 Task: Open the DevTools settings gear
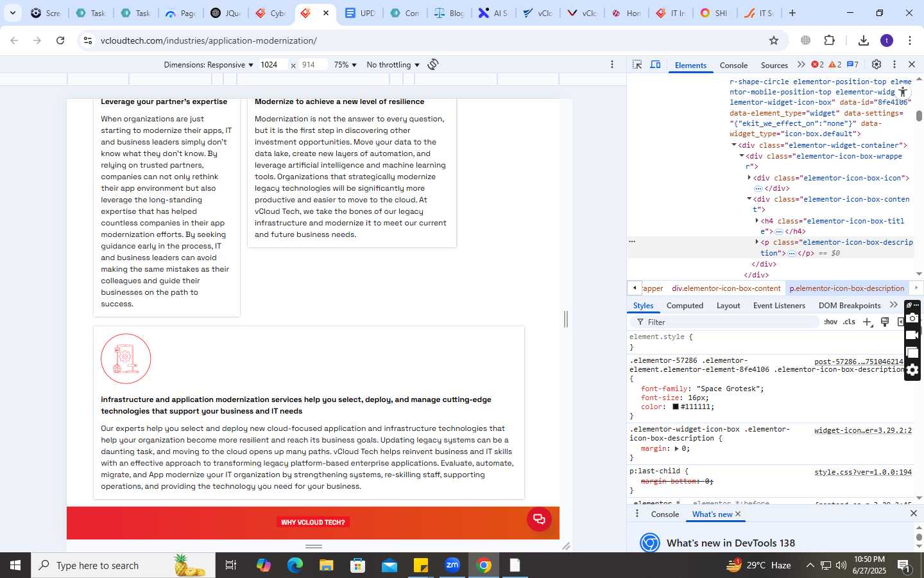coord(877,64)
